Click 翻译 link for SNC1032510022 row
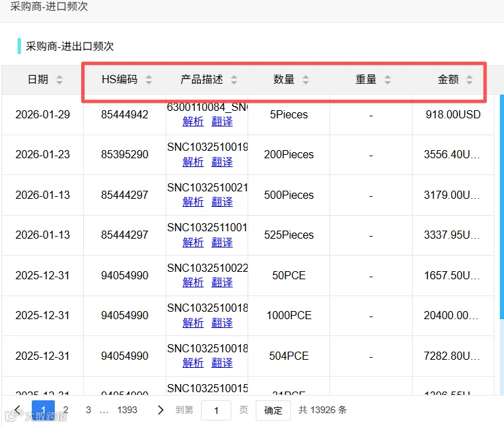 (x=222, y=283)
